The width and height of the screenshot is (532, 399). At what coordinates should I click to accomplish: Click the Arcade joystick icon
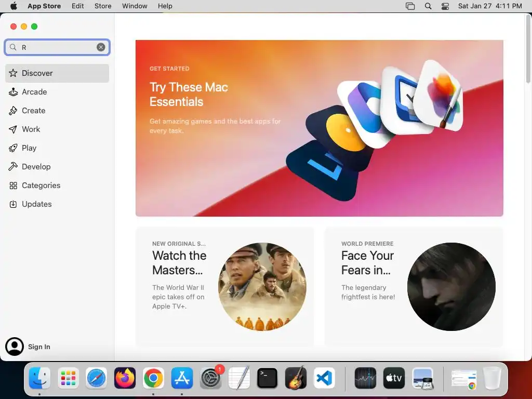coord(13,91)
